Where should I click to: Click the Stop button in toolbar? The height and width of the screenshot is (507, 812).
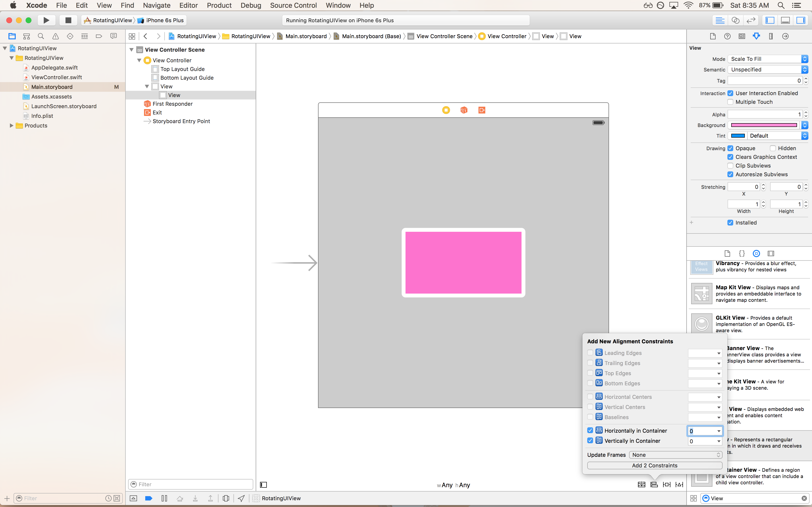tap(68, 20)
